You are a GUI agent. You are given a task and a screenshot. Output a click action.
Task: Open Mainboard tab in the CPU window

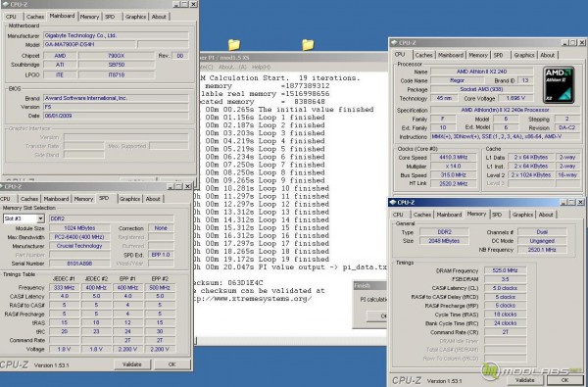pyautogui.click(x=451, y=55)
